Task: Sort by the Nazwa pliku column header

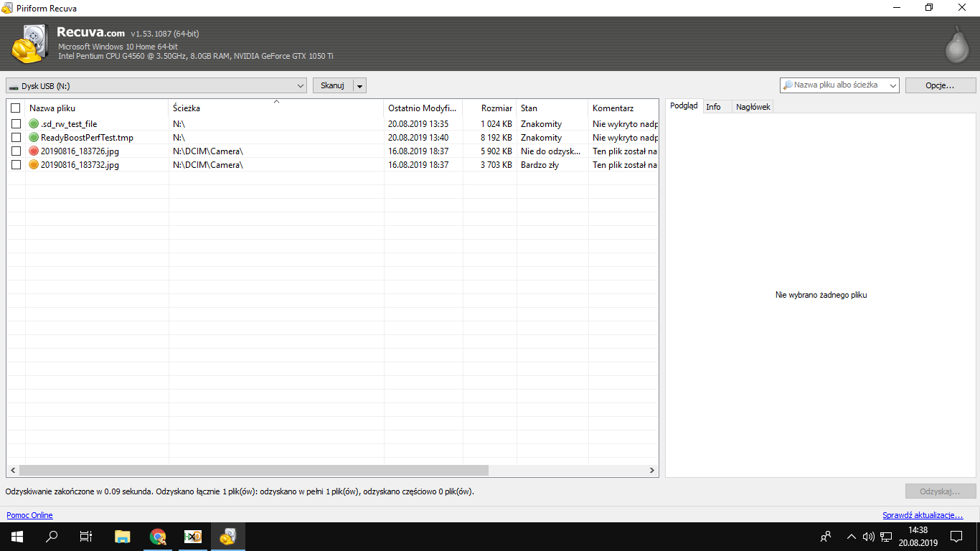Action: pyautogui.click(x=97, y=108)
